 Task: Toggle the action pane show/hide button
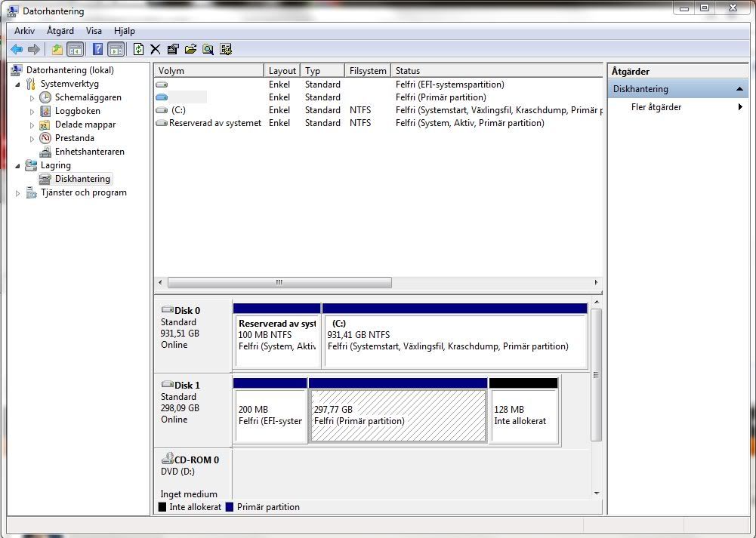pos(116,50)
